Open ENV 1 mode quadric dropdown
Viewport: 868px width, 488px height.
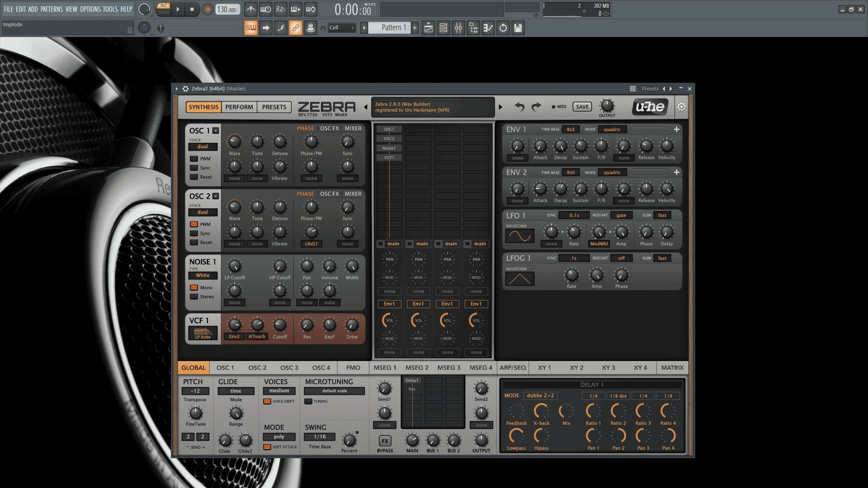[x=612, y=129]
